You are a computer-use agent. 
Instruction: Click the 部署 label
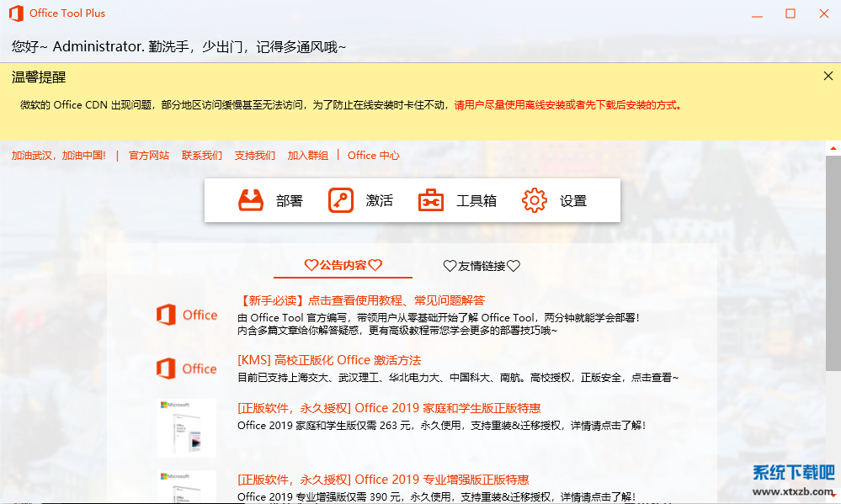pos(290,201)
